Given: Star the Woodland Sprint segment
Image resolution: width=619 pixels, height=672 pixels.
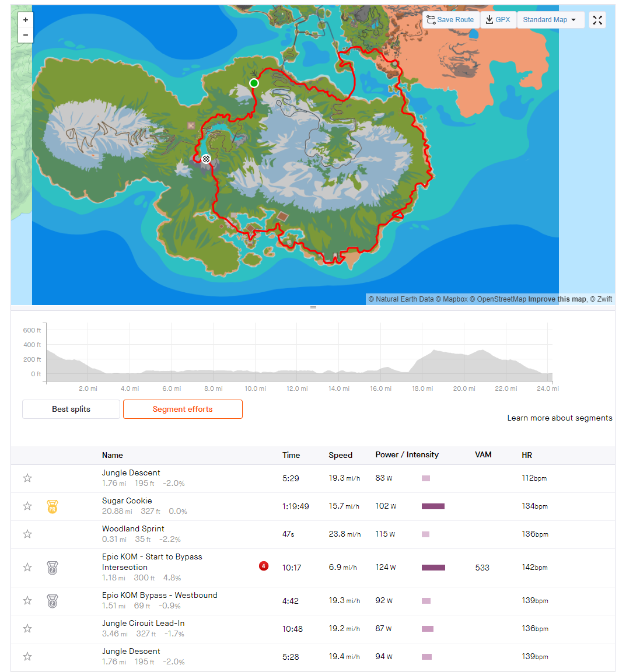Looking at the screenshot, I should [27, 534].
